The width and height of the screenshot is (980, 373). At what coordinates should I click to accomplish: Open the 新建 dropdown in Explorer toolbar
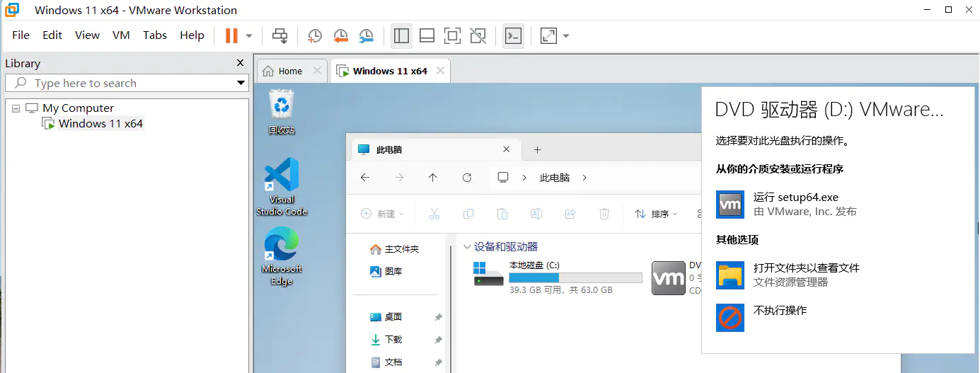tap(382, 214)
